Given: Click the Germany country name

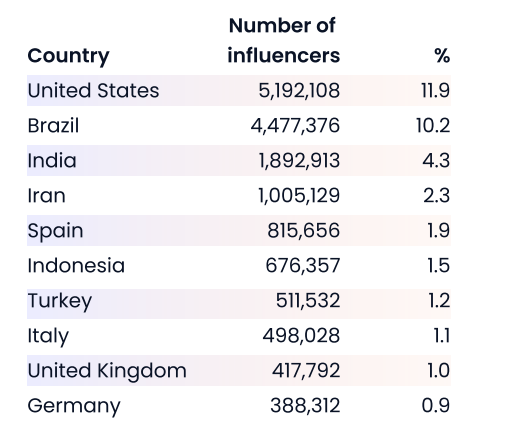Looking at the screenshot, I should (74, 406).
